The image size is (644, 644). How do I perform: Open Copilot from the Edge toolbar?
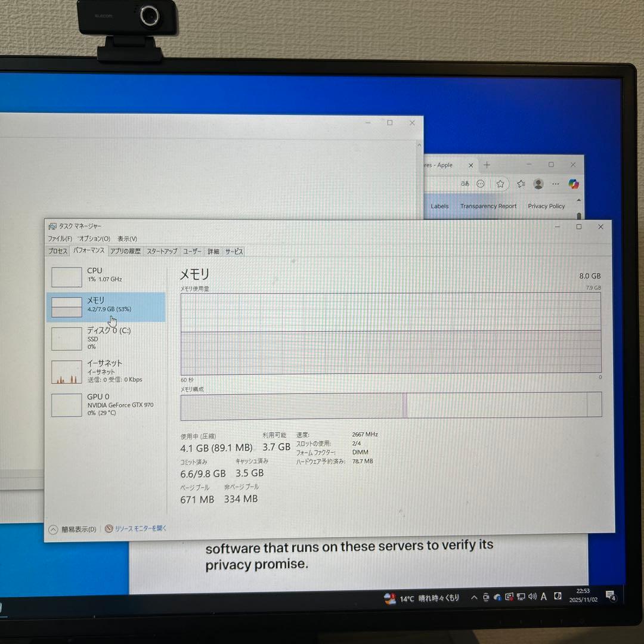tap(574, 184)
